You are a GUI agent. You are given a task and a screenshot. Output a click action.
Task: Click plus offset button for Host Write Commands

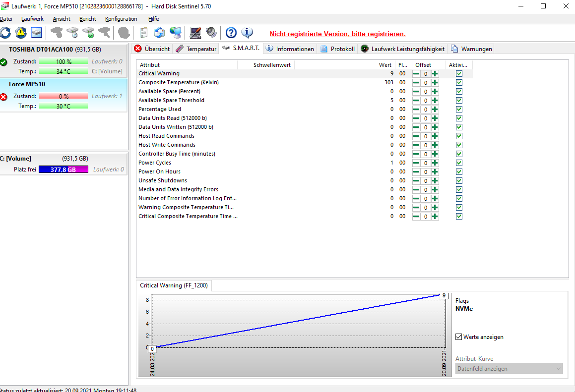click(435, 145)
